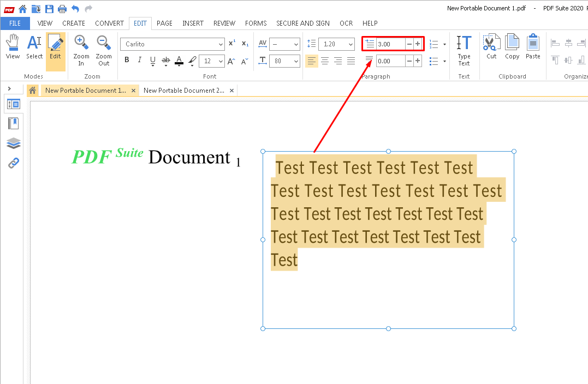Screen dimensions: 588x384
Task: Activate the Select text mode
Action: coord(34,47)
